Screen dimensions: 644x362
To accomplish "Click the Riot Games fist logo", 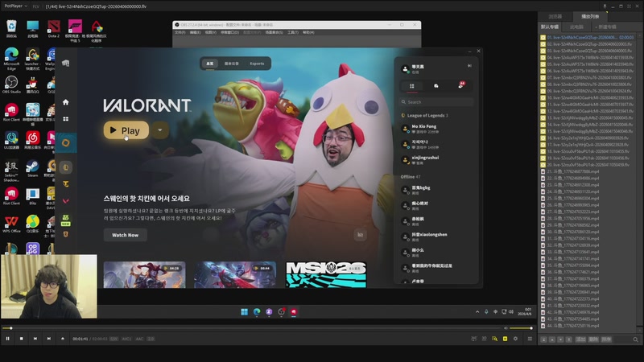I will click(x=66, y=63).
